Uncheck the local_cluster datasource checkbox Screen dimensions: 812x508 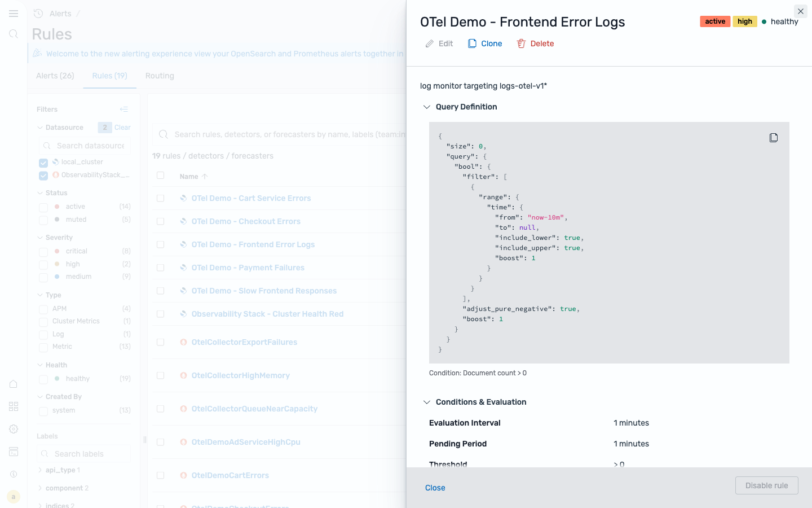(x=43, y=163)
